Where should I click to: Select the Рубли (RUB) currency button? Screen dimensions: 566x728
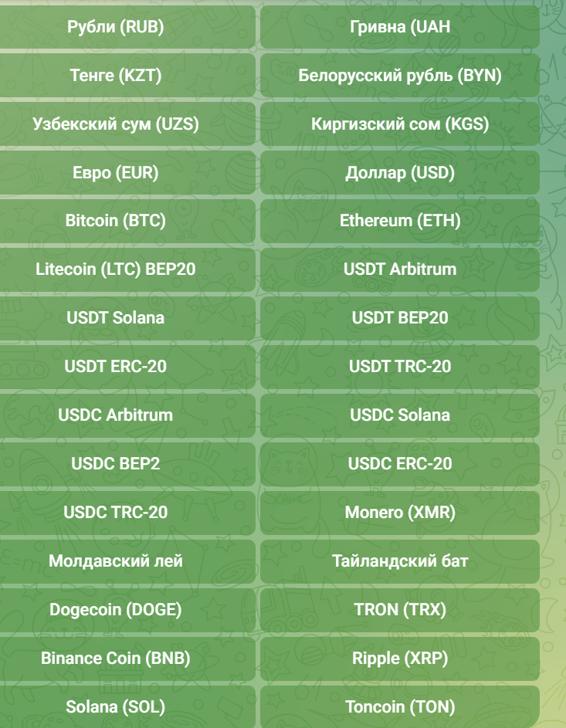tap(116, 28)
